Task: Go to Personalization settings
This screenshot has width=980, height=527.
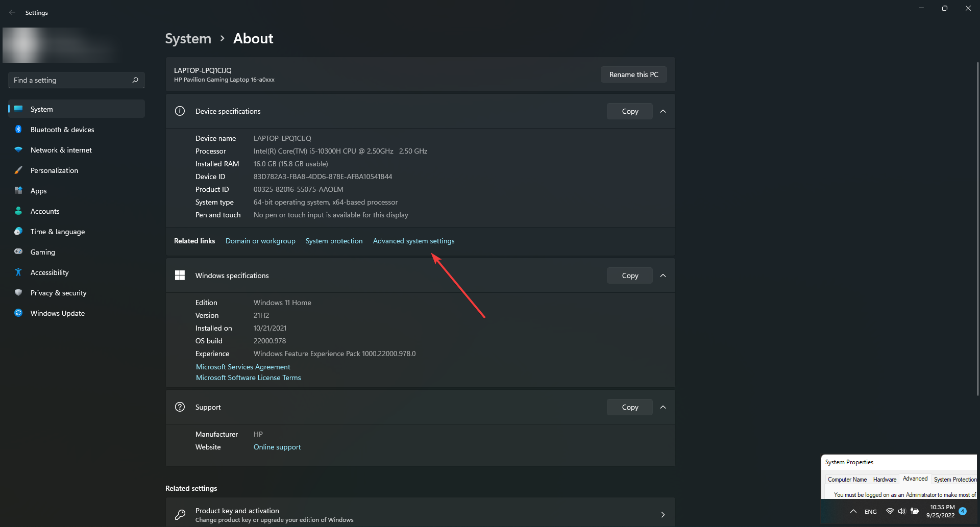Action: coord(77,170)
